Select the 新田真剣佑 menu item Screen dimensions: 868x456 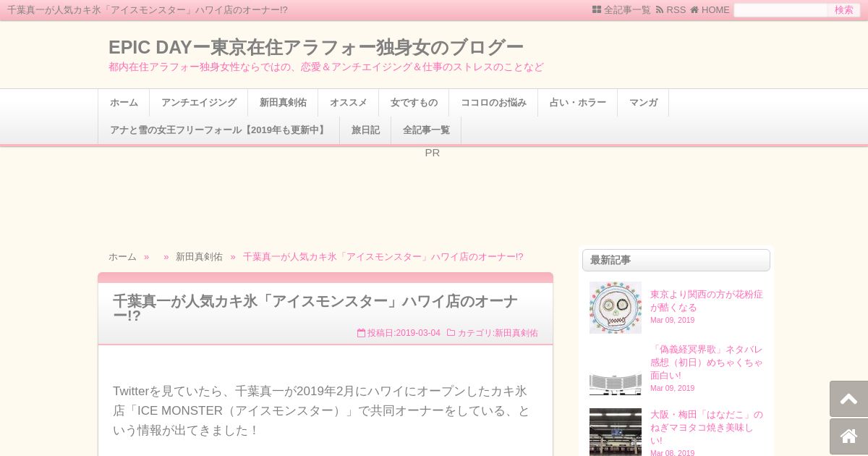(x=283, y=103)
